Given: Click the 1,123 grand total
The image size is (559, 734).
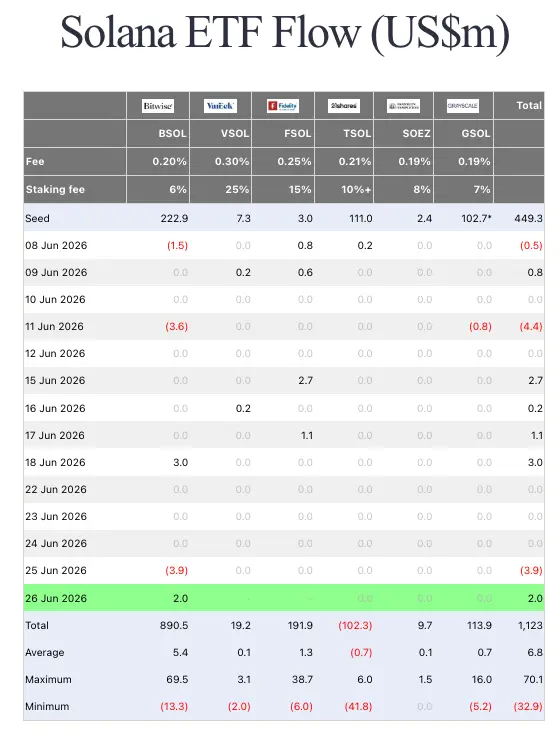Looking at the screenshot, I should pos(530,625).
